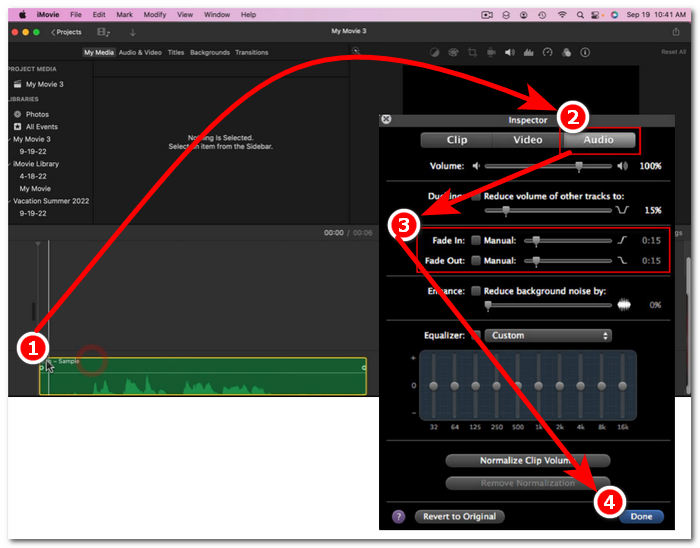Open the stabilization camera icon
The height and width of the screenshot is (548, 700).
[491, 53]
